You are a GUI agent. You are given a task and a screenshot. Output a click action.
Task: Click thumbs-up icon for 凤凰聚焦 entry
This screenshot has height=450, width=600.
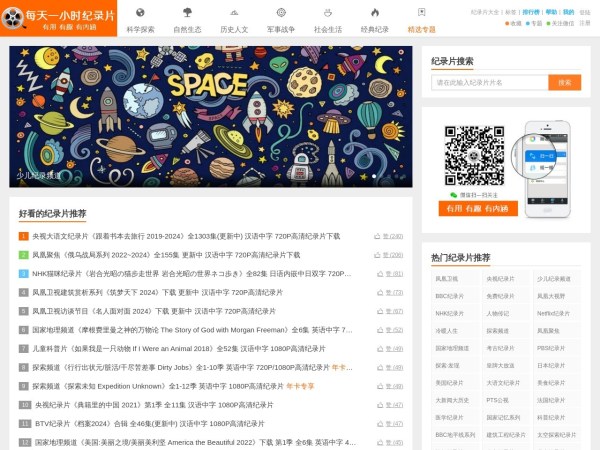click(377, 255)
